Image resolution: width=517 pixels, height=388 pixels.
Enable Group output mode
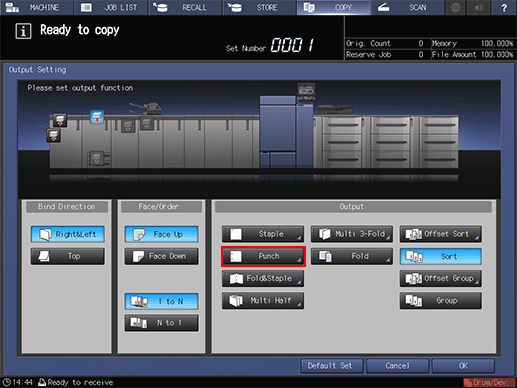[x=441, y=300]
